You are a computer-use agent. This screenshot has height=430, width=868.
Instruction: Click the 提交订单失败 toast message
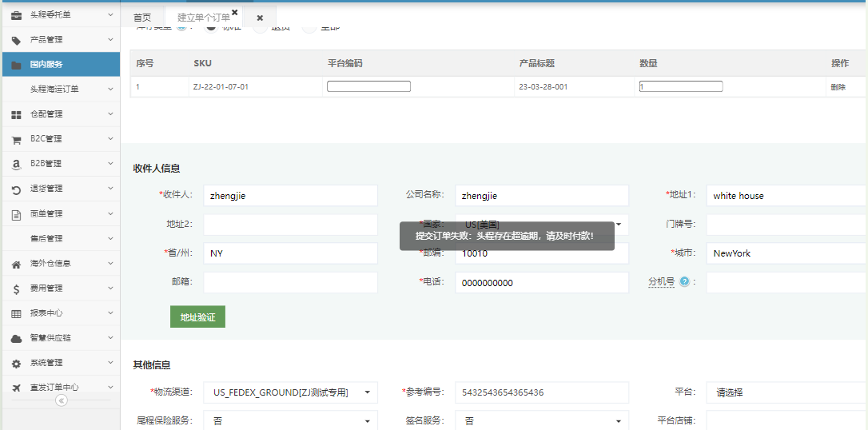(x=507, y=236)
